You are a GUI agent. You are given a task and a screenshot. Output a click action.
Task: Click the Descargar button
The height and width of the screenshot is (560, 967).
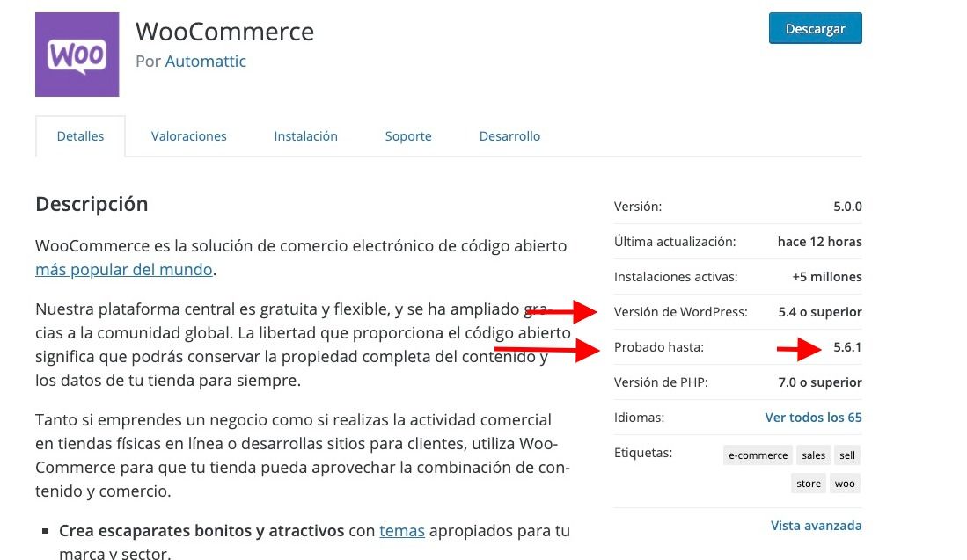click(x=815, y=28)
